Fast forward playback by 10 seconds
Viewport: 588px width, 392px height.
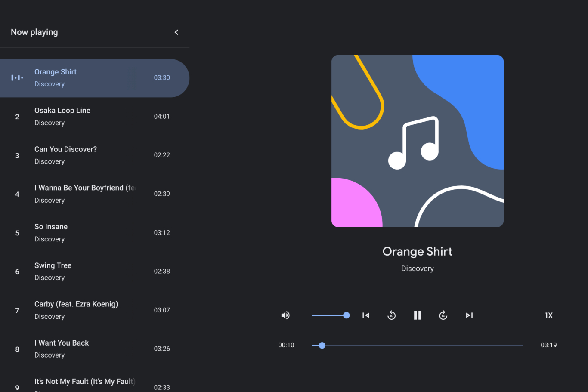tap(443, 315)
